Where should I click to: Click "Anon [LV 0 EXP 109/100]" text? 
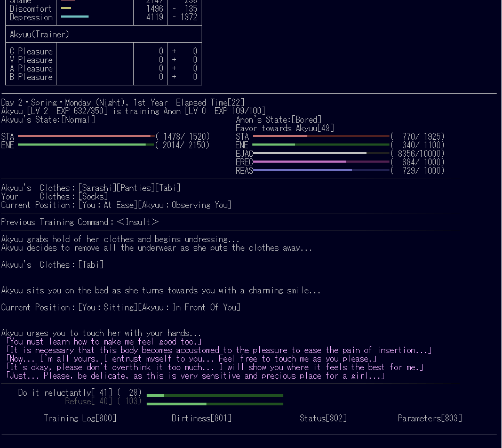[214, 111]
